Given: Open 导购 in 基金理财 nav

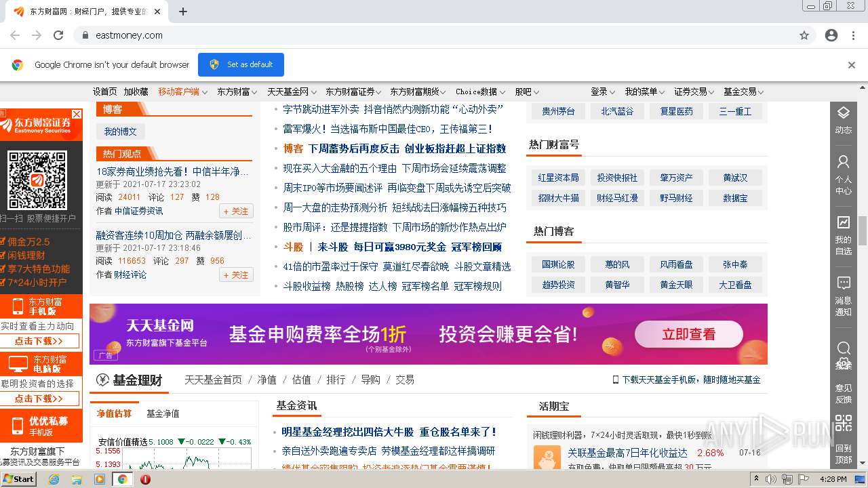Looking at the screenshot, I should click(x=370, y=380).
